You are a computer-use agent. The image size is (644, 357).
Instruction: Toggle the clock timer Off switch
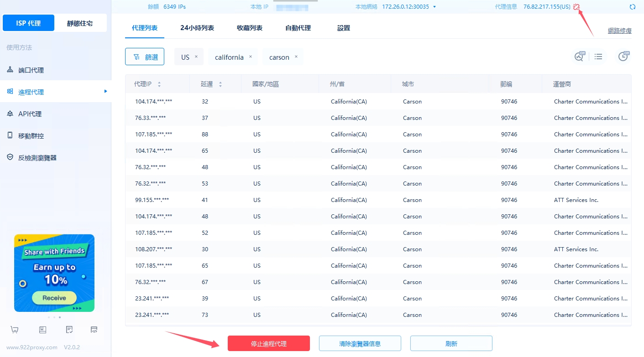click(x=623, y=57)
